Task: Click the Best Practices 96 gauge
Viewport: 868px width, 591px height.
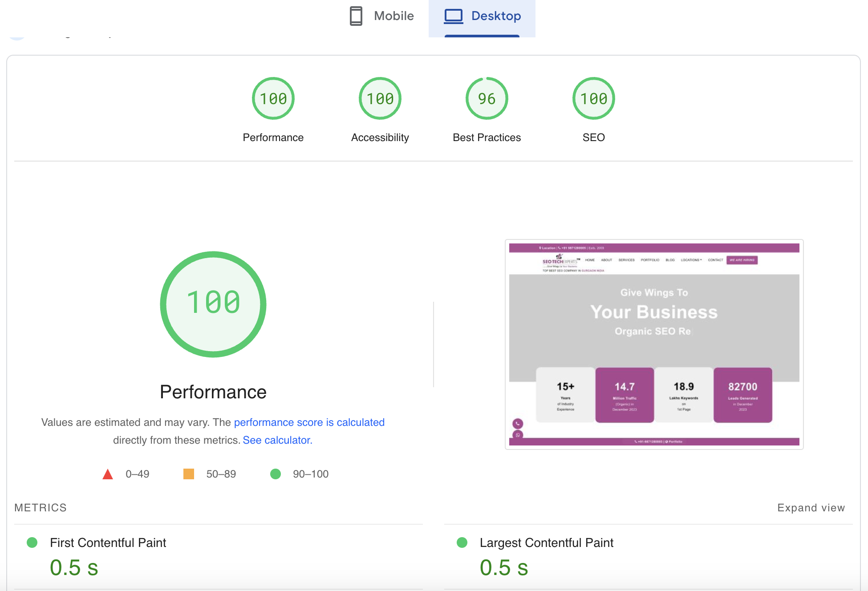Action: [x=487, y=98]
